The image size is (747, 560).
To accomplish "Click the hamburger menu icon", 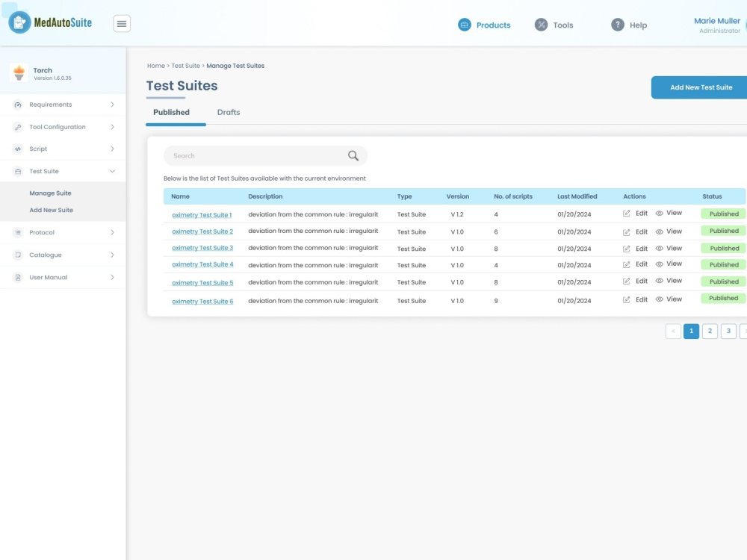I will [122, 23].
